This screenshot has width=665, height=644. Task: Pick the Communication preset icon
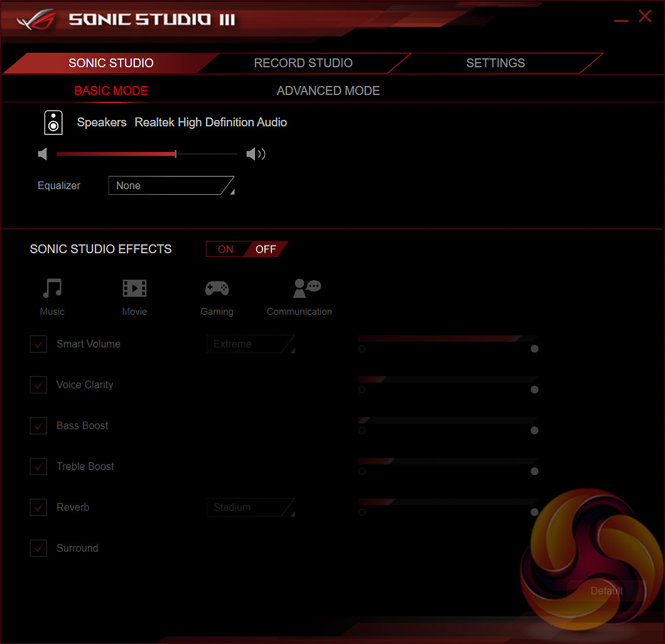point(307,288)
